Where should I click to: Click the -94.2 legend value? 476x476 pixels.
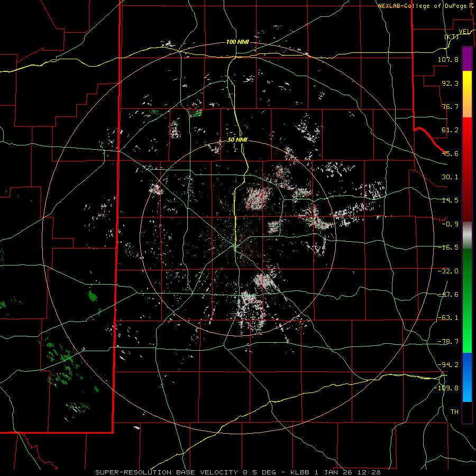[x=448, y=364]
